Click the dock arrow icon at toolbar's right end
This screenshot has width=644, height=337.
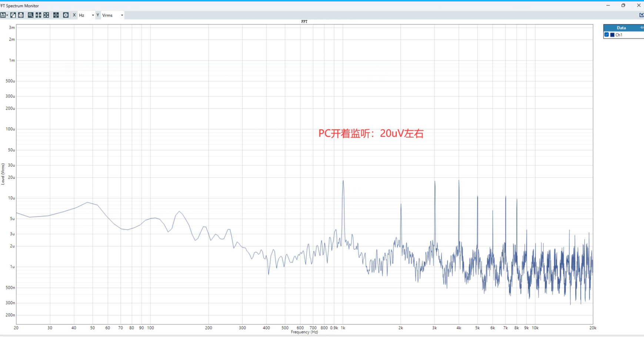641,15
